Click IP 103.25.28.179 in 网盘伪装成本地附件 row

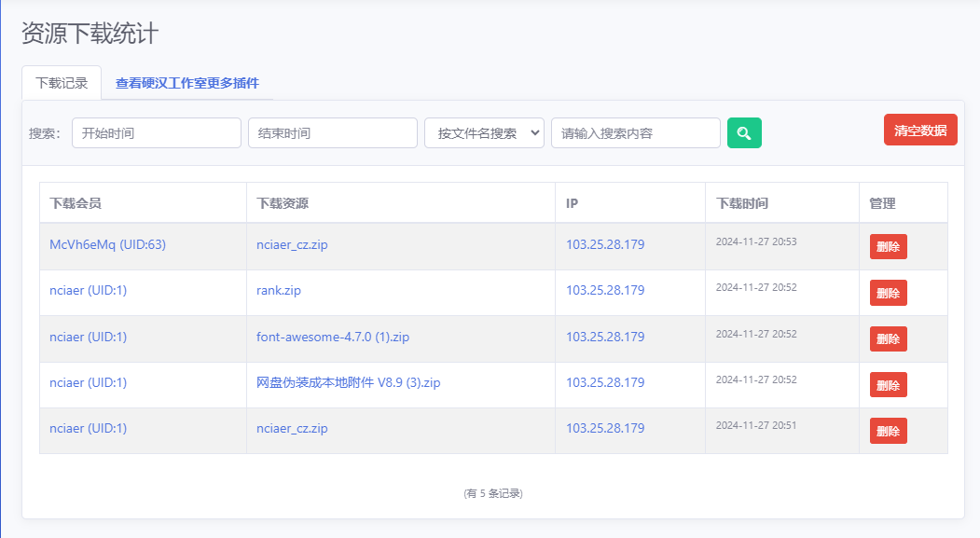(605, 382)
